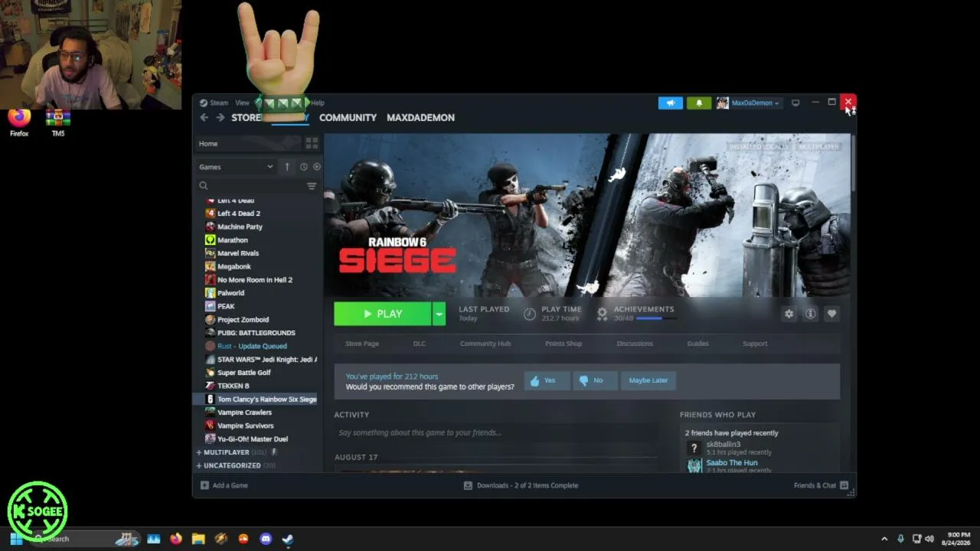
Task: Add Rainbow Six Siege to favorites
Action: [831, 314]
